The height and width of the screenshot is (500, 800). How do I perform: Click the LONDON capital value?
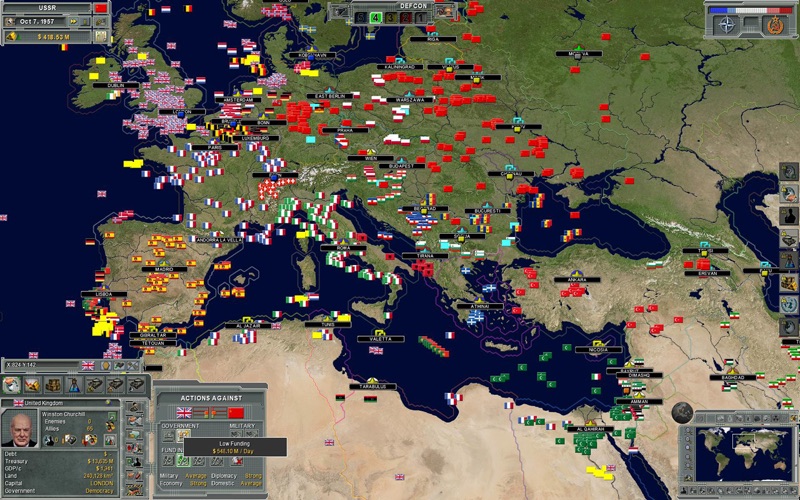coord(102,483)
